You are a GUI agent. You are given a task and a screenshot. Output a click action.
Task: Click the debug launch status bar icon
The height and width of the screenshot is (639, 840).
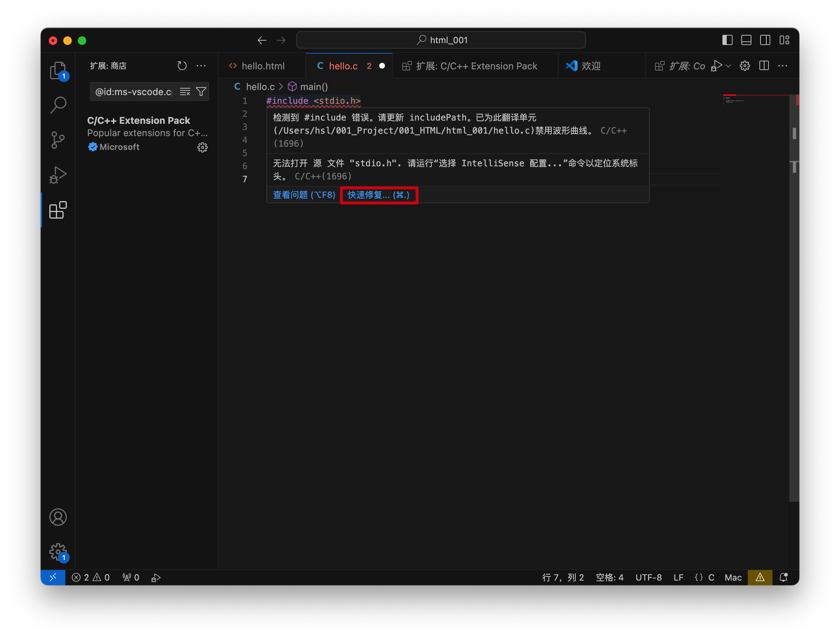(155, 577)
